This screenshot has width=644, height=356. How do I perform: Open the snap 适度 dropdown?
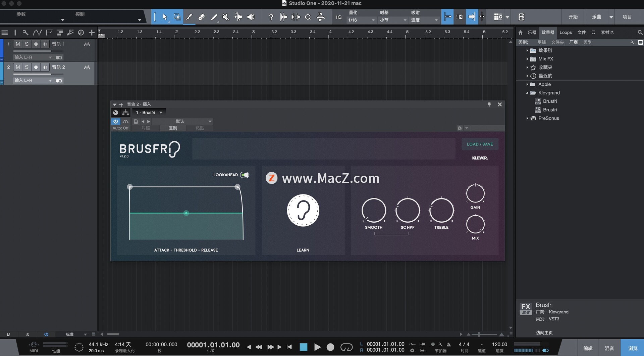click(424, 20)
